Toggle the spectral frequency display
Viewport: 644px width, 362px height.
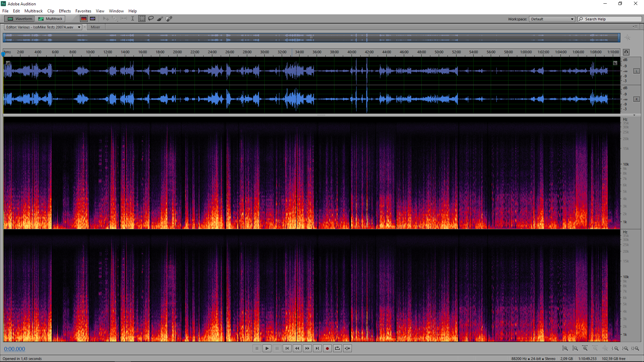[84, 19]
